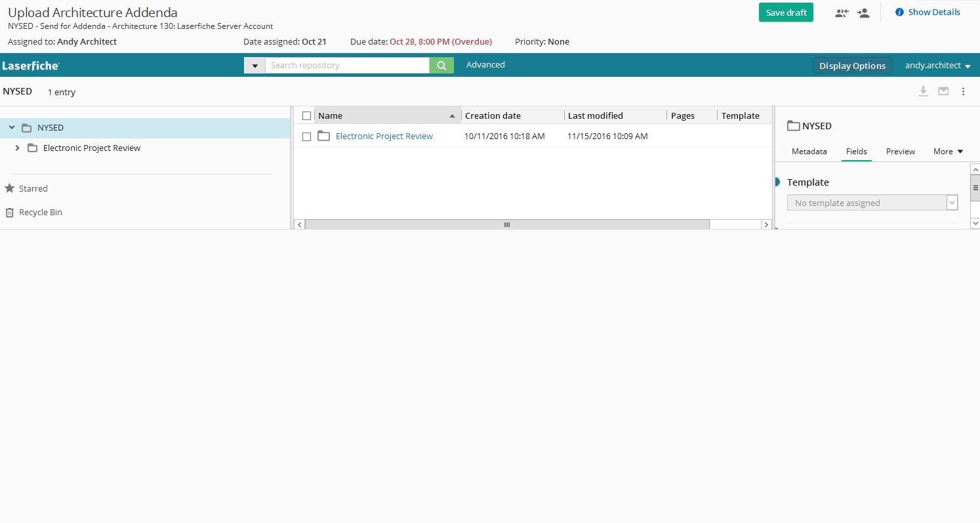The height and width of the screenshot is (523, 980).
Task: Switch to the Preview tab
Action: tap(900, 152)
